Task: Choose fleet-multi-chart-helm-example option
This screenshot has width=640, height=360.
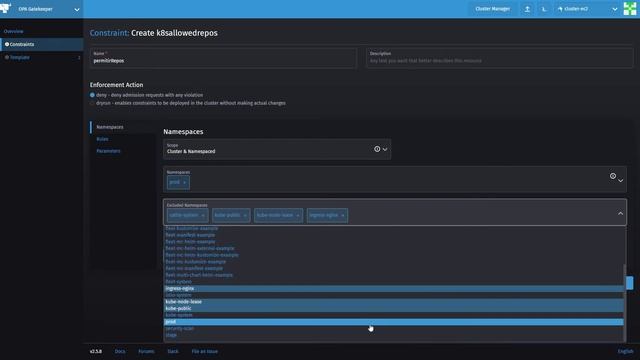Action: [393, 275]
